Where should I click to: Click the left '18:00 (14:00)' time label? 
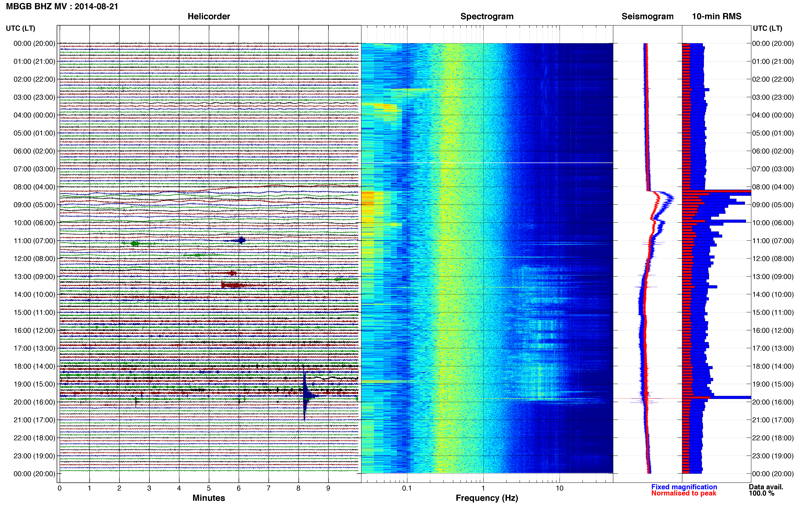coord(34,366)
